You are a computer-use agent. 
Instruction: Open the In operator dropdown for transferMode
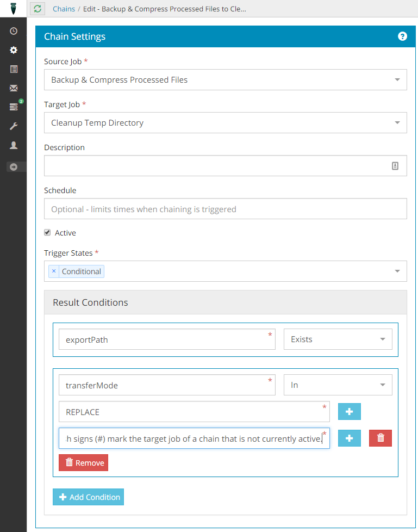[338, 385]
